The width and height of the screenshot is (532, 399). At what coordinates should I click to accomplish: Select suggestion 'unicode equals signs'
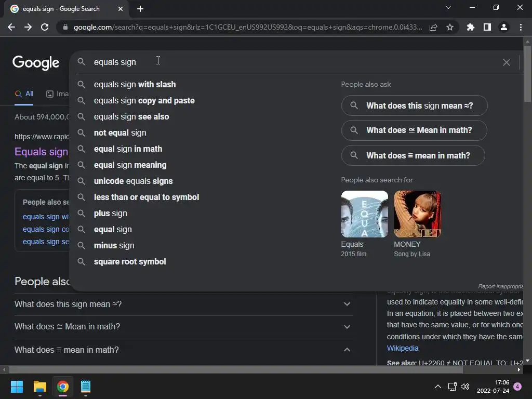134,181
